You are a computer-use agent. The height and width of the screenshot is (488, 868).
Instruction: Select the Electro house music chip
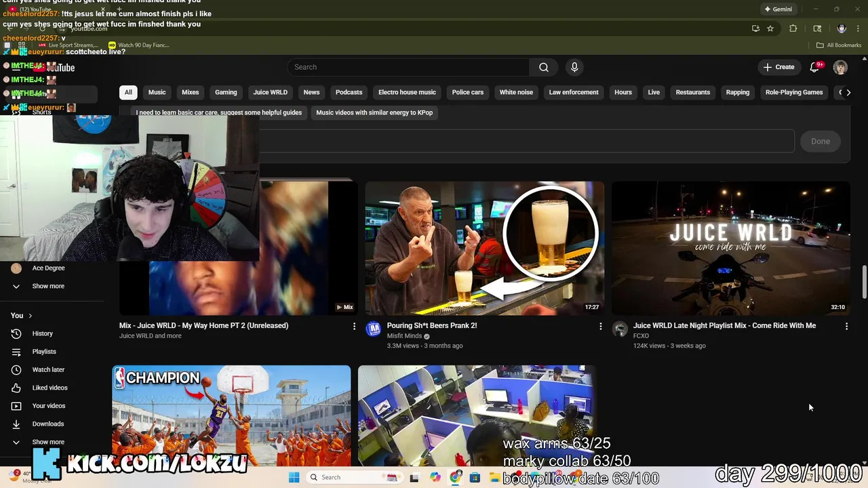pos(407,92)
